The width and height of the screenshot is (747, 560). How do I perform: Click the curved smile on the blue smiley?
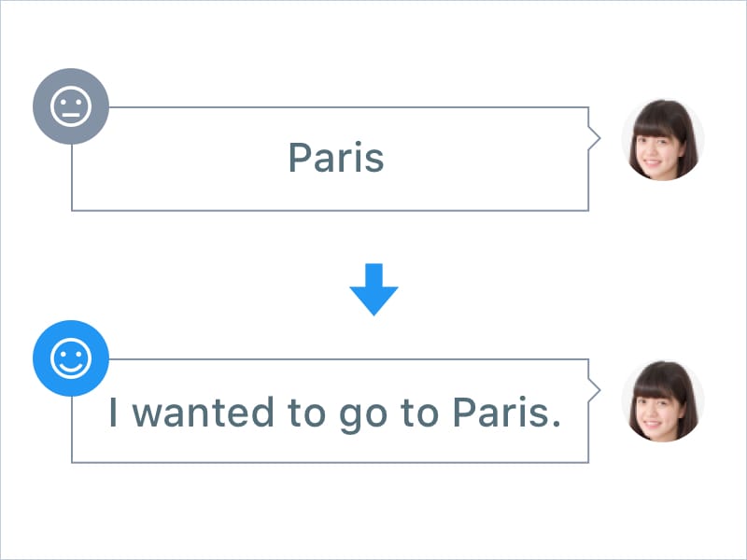coord(71,369)
